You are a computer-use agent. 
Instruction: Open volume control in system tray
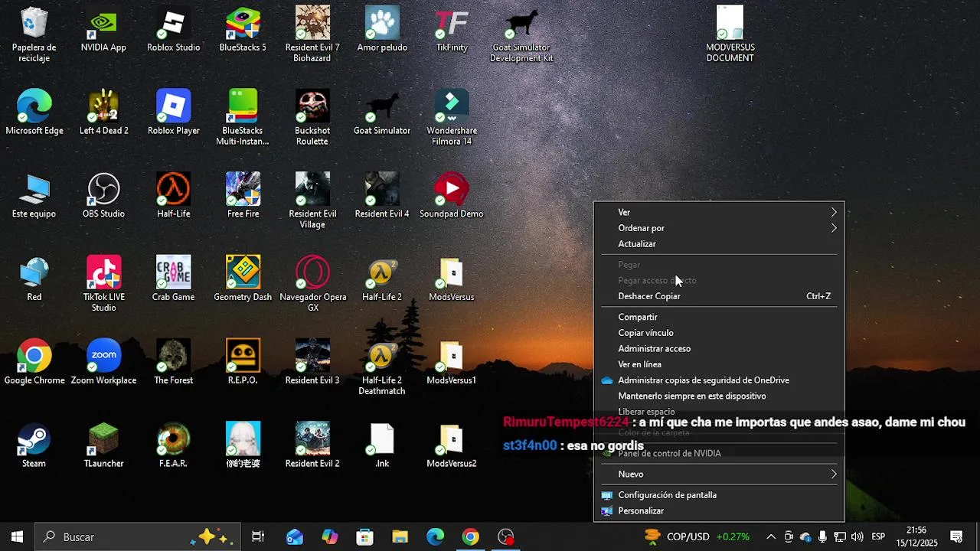857,537
